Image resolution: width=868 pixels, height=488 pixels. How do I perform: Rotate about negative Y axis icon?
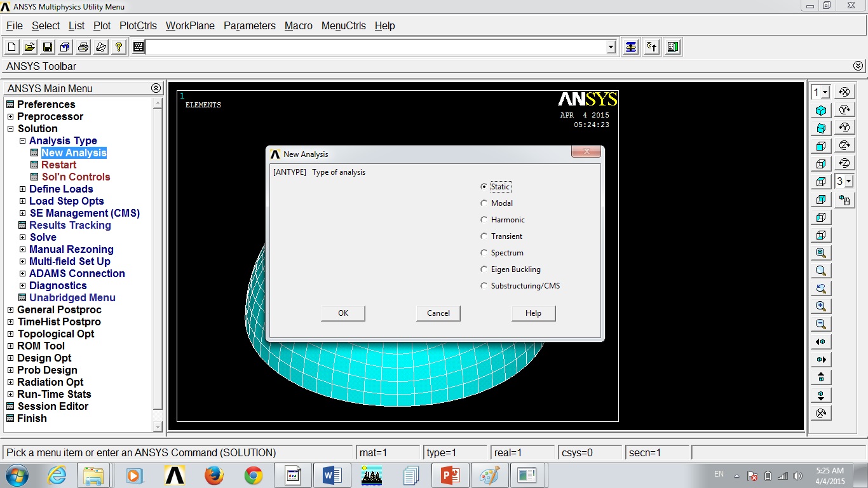(x=844, y=128)
